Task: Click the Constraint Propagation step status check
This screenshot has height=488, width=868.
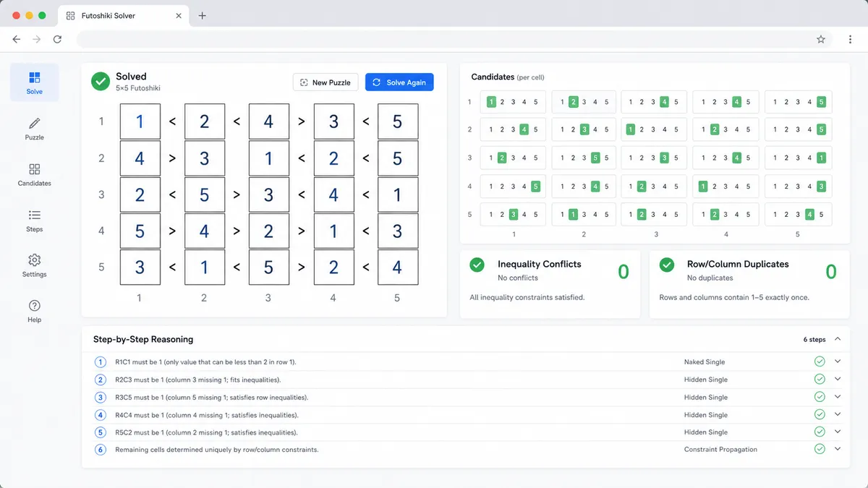Action: (x=820, y=449)
